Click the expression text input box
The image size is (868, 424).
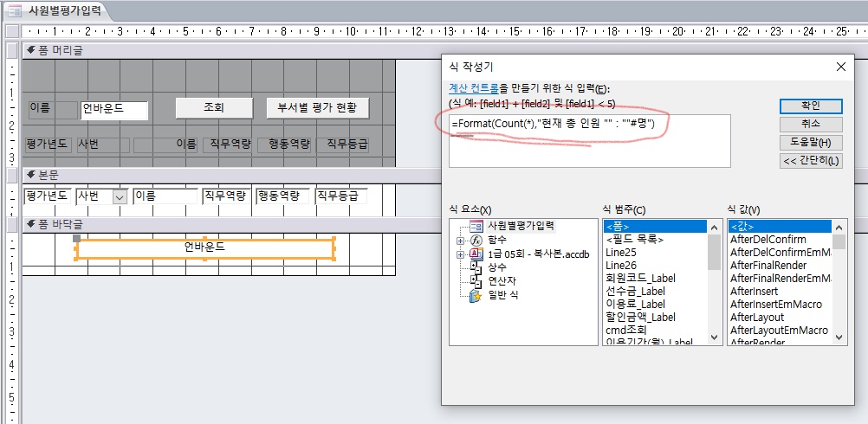[x=589, y=141]
